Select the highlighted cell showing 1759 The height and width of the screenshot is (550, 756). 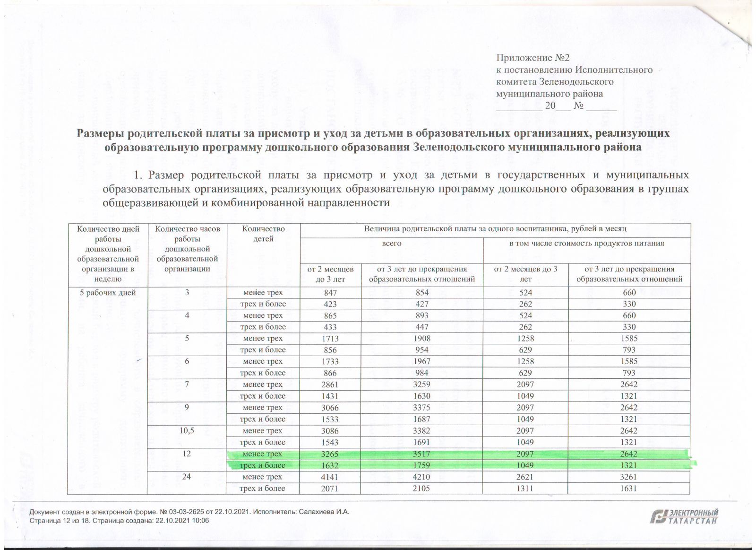tap(421, 465)
